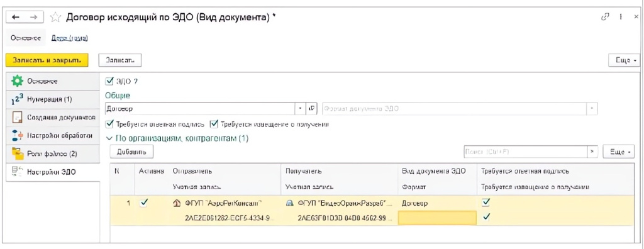Click the Получатель column header
Screen dimensions: 644x249
coord(304,171)
